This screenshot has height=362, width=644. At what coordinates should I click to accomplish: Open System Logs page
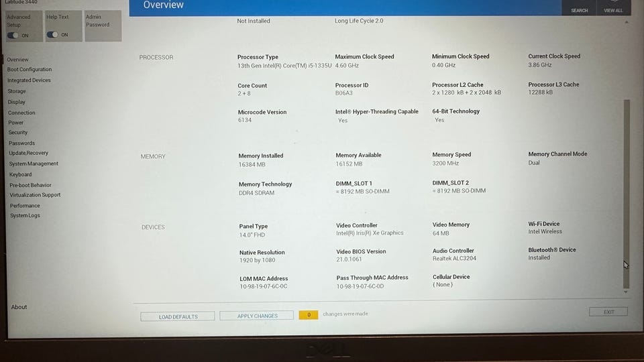[25, 215]
